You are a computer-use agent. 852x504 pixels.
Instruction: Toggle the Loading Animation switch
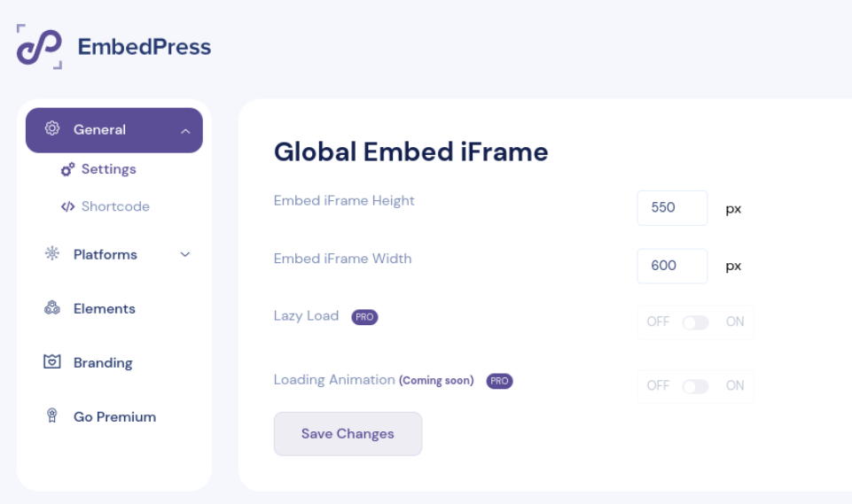tap(695, 386)
